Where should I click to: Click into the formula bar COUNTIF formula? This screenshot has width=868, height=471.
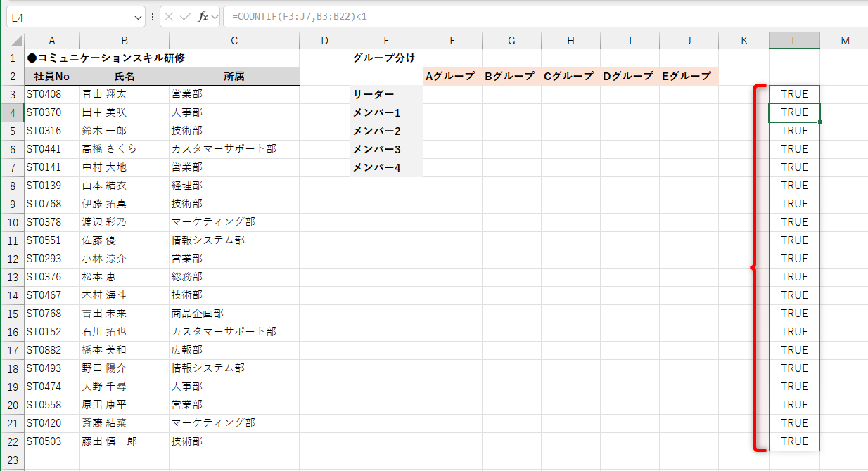pos(545,16)
